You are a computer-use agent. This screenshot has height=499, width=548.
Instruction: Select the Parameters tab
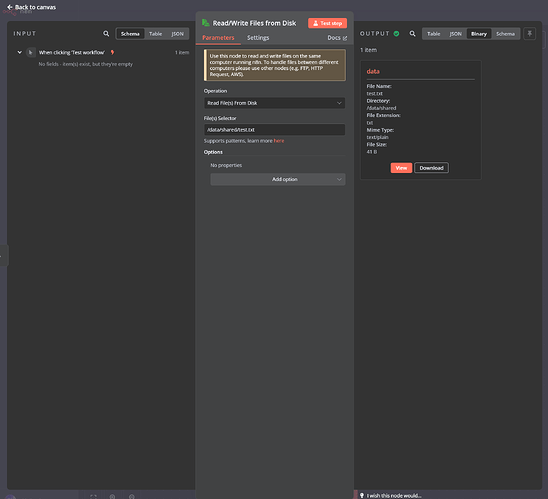(218, 38)
